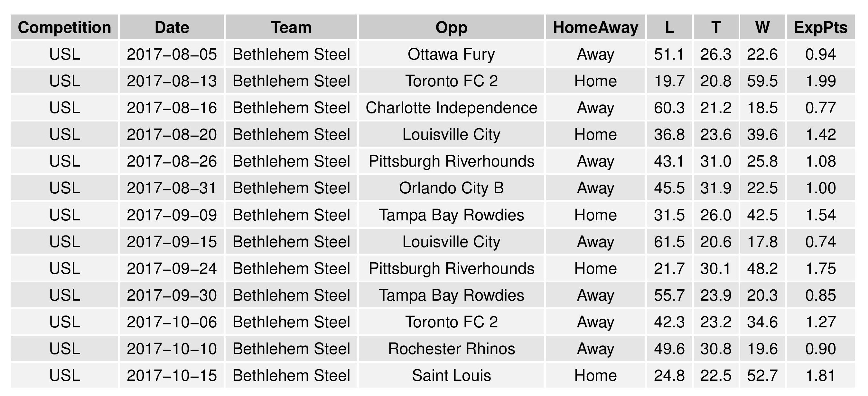Click the Charlotte Independence cell

451,108
